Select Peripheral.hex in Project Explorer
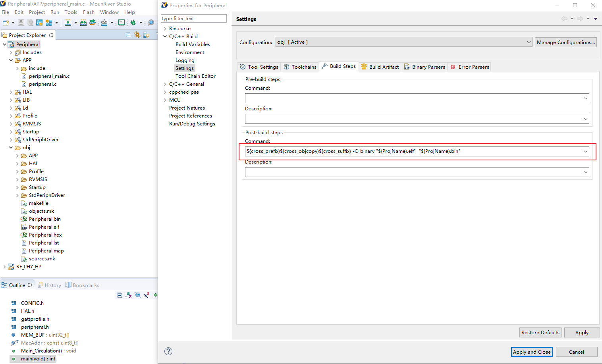Screen dimensions: 602x364 point(45,235)
